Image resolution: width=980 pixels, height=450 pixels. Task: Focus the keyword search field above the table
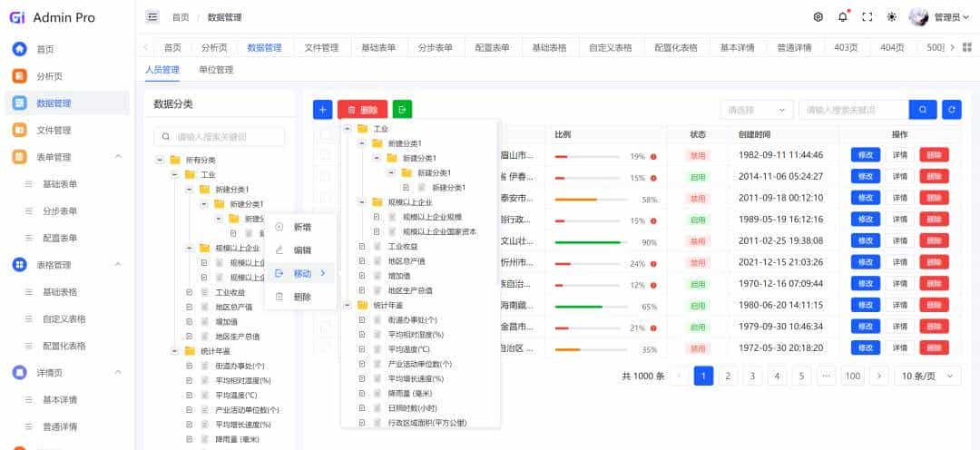click(854, 110)
